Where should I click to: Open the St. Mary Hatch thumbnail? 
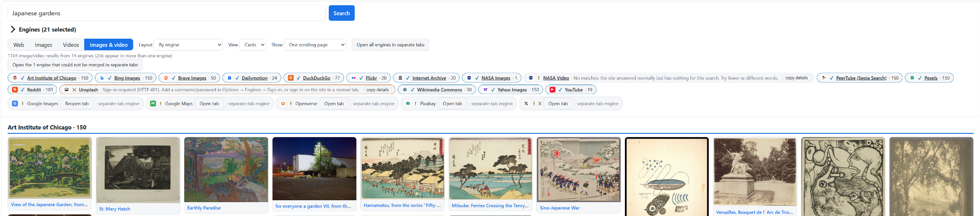click(138, 170)
